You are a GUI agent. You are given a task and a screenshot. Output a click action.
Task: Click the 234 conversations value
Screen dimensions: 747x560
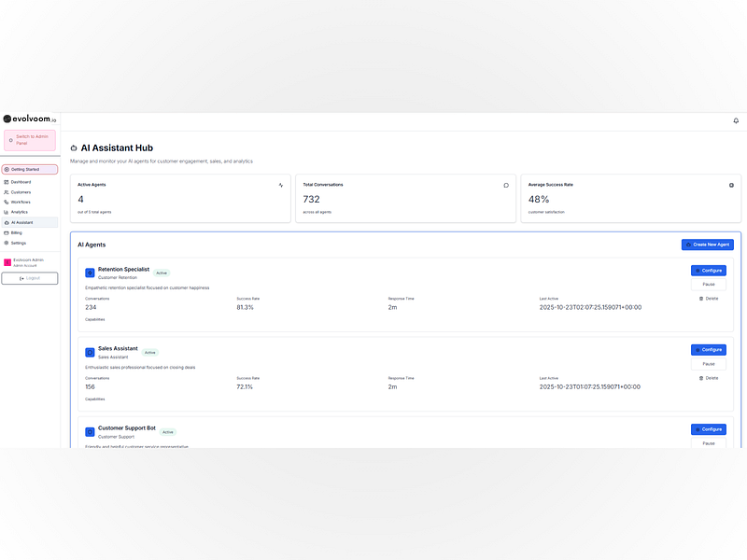pyautogui.click(x=91, y=308)
